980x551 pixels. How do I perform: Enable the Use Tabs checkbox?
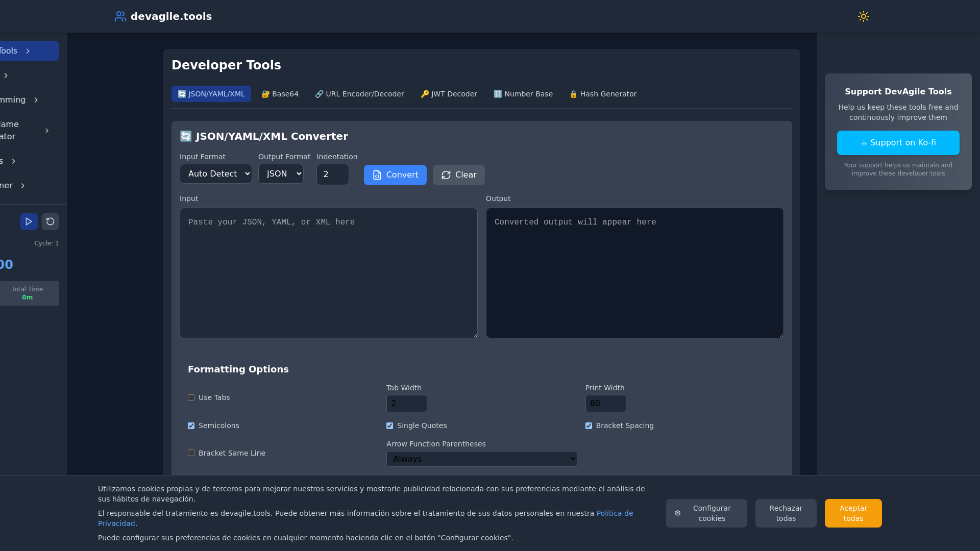(x=191, y=398)
